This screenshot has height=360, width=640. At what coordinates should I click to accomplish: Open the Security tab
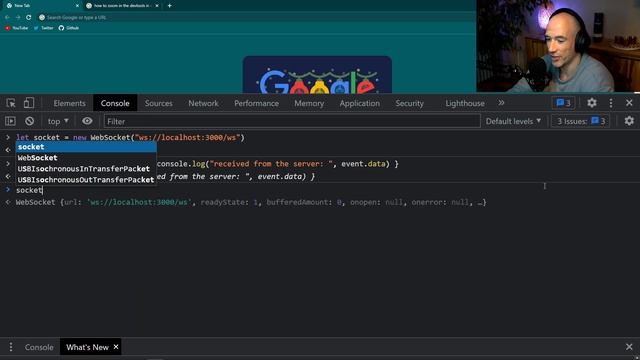click(409, 103)
